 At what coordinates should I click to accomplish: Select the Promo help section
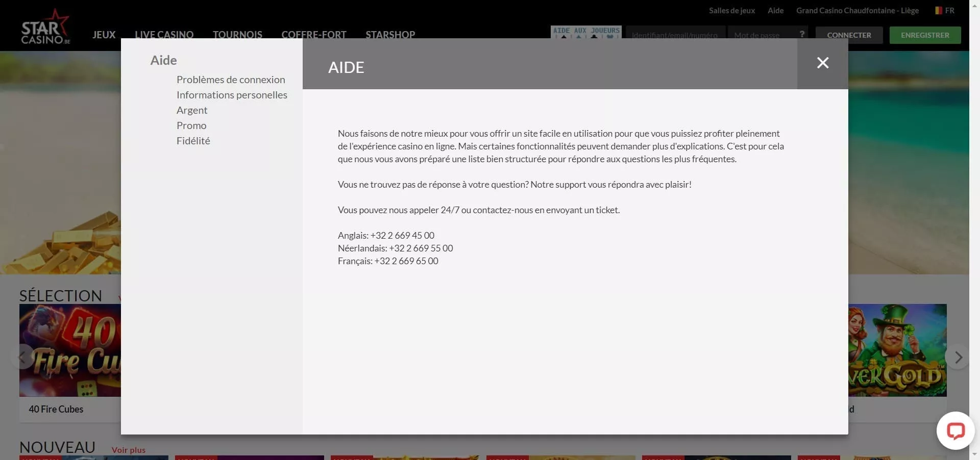pos(191,125)
